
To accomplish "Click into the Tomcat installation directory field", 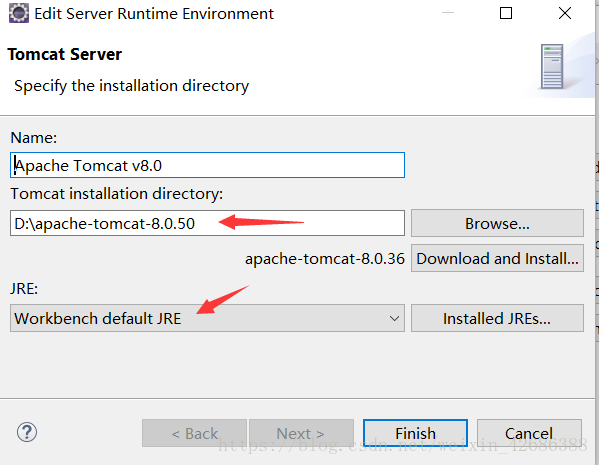I will tap(207, 223).
